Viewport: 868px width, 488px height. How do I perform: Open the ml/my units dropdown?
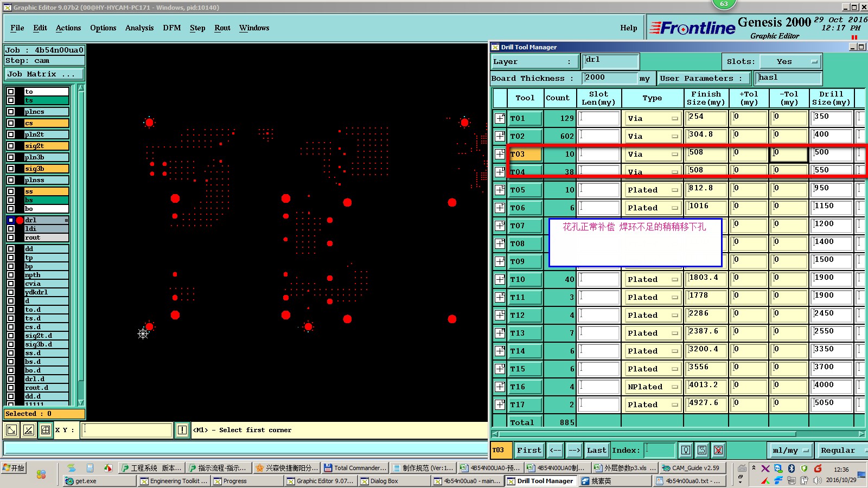click(791, 450)
